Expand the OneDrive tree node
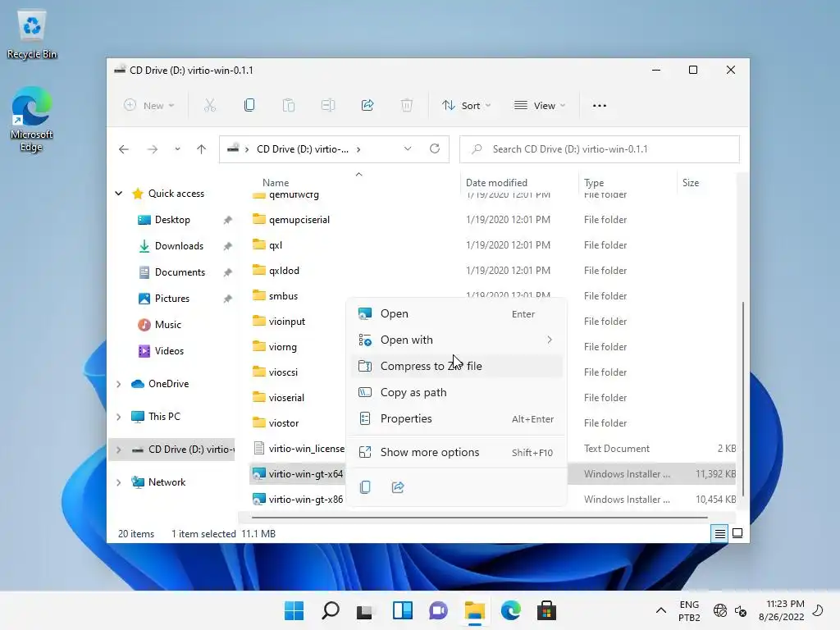The image size is (840, 630). coord(119,384)
